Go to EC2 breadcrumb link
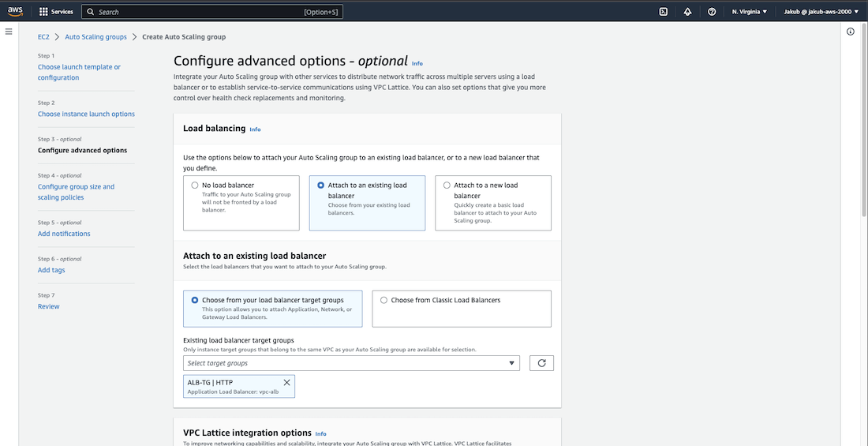Screen dimensions: 868x446 (x=43, y=37)
